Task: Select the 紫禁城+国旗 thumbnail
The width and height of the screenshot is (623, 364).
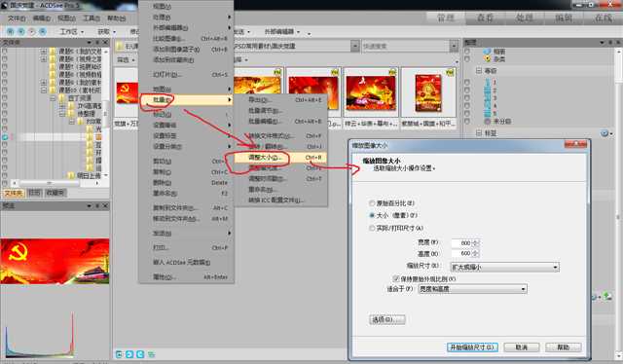Action: point(428,93)
